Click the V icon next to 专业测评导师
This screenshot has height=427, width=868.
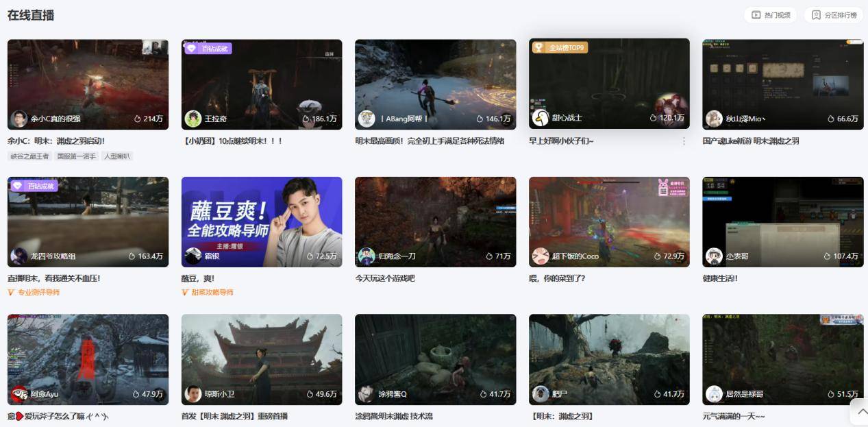(11, 293)
